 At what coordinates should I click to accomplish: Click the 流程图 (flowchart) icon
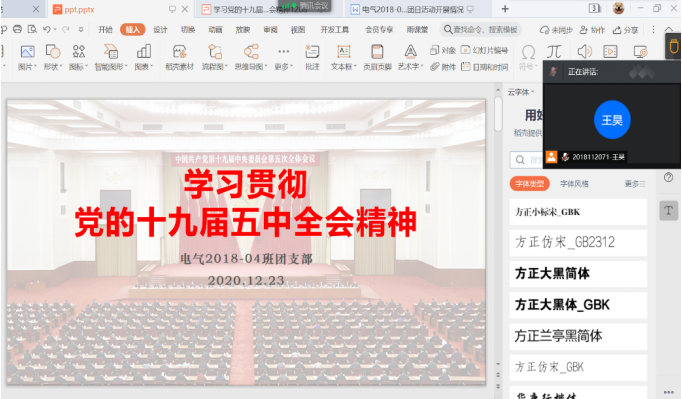coord(214,52)
